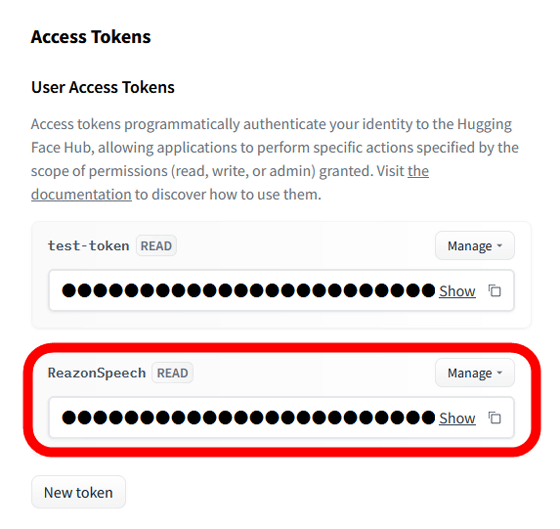Show the hidden test-token value
This screenshot has width=560, height=529.
point(457,291)
